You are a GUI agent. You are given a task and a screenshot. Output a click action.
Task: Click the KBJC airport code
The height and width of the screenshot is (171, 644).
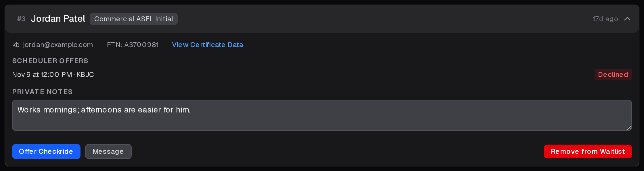coord(85,75)
